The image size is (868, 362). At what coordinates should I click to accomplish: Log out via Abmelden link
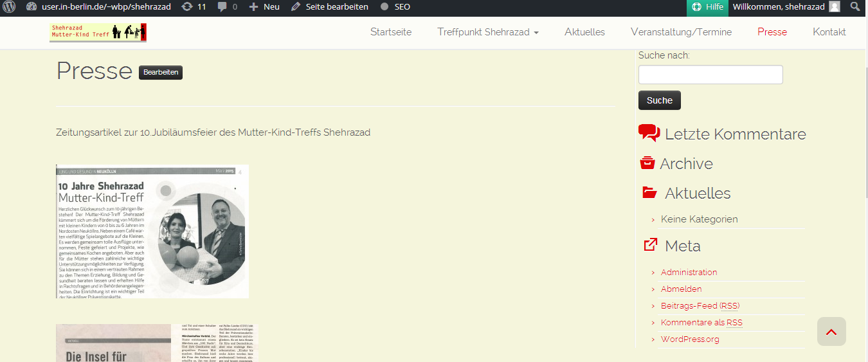coord(682,289)
